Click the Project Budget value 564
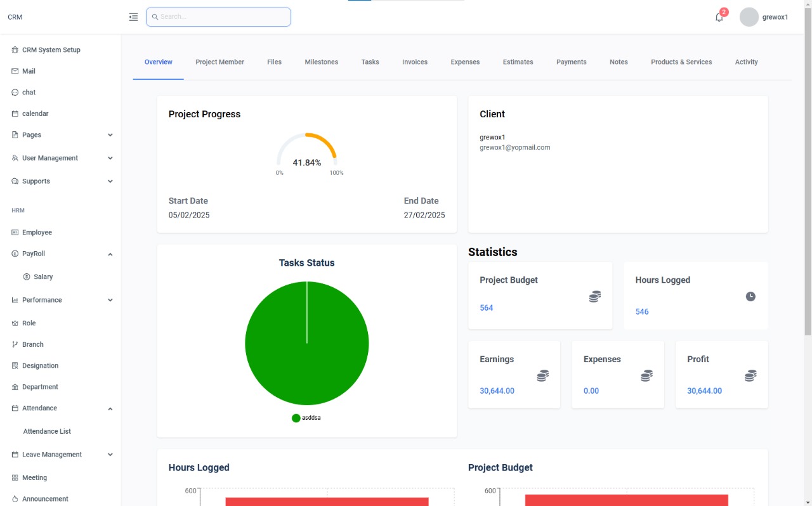Screen dimensions: 812x506 487,308
